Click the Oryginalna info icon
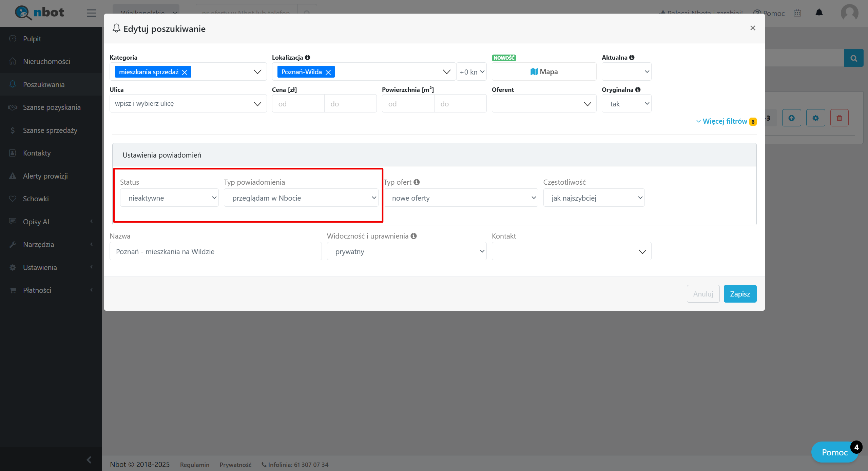 [x=638, y=89]
